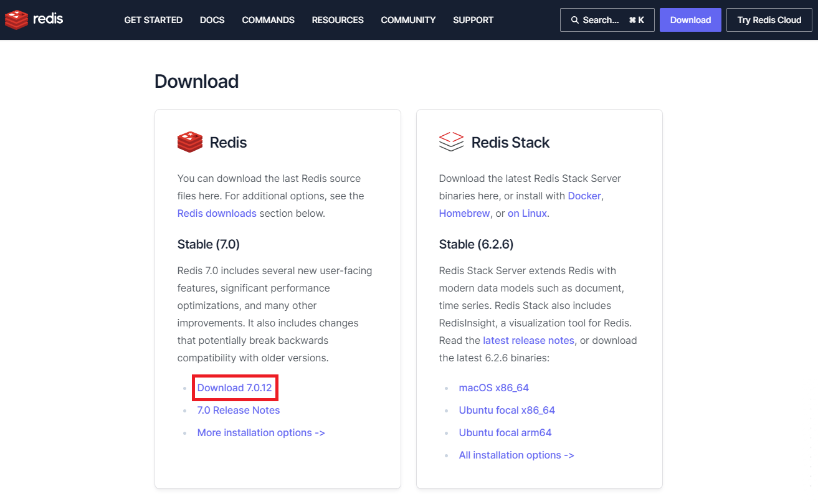The height and width of the screenshot is (504, 818).
Task: Download Ubuntu focal x86_64 binary
Action: click(x=507, y=410)
